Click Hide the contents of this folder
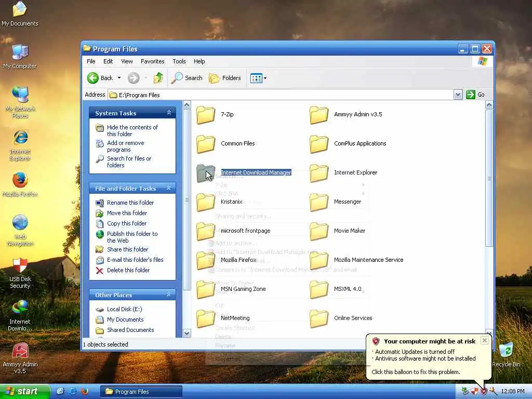532x399 pixels. (132, 130)
